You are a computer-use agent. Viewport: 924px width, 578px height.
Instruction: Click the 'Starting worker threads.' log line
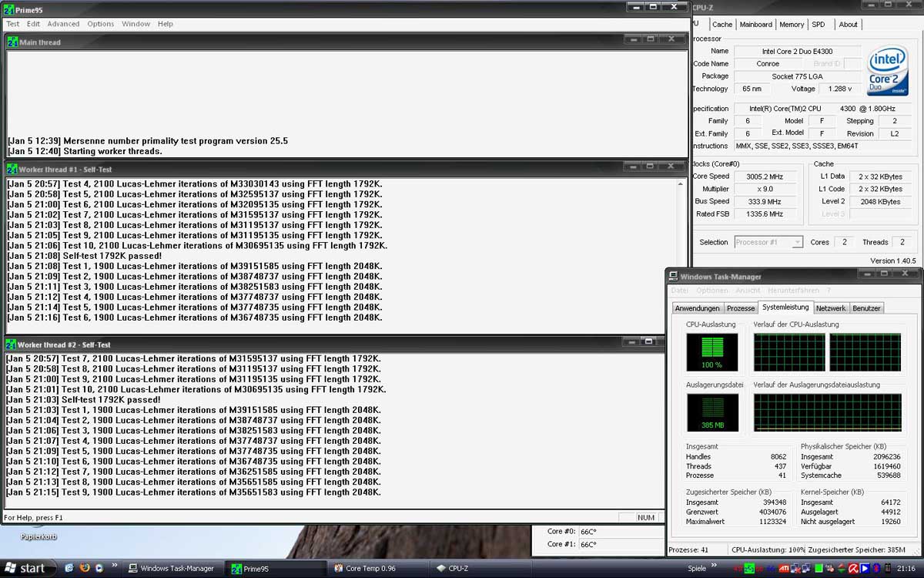click(x=112, y=151)
